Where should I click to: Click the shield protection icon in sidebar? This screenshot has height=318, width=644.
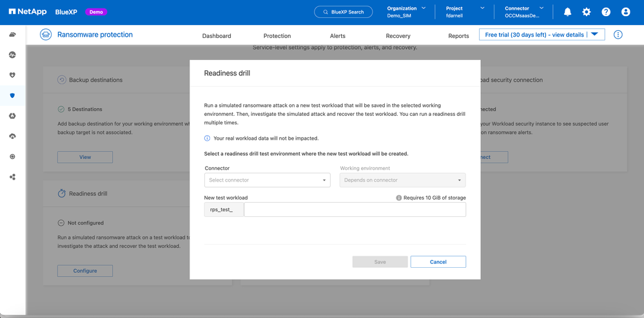pyautogui.click(x=12, y=95)
